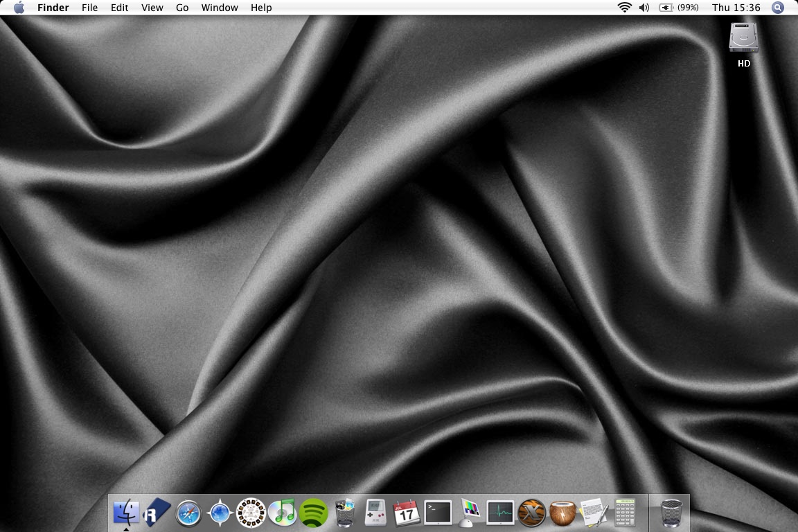Launch the blue globe browser with star compass
Image resolution: width=798 pixels, height=532 pixels.
(x=220, y=513)
